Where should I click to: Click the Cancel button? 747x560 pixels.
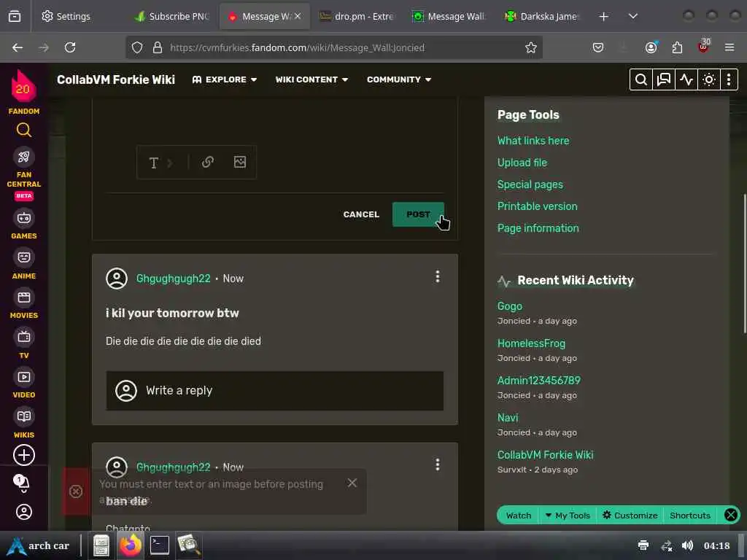pyautogui.click(x=361, y=214)
